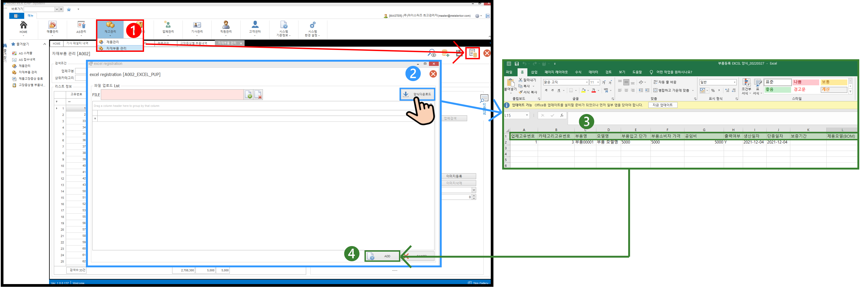Open the 삽입 tab in Excel
Viewport: 868px width, 287px height.
(534, 72)
